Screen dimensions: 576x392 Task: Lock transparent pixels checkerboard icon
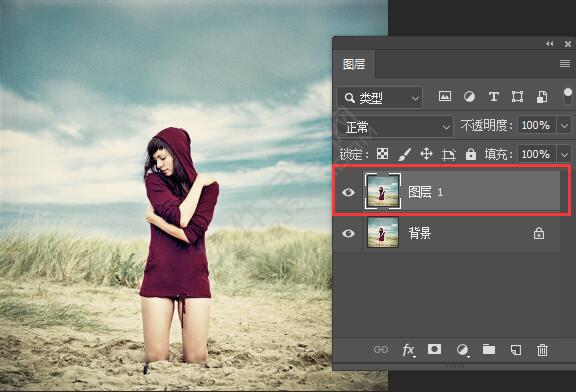coord(382,154)
